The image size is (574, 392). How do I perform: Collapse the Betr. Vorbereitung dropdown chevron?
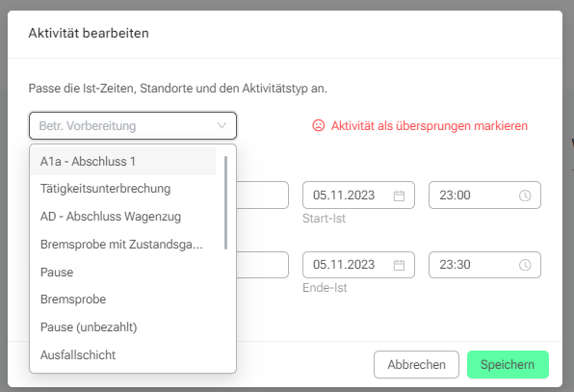click(x=222, y=125)
